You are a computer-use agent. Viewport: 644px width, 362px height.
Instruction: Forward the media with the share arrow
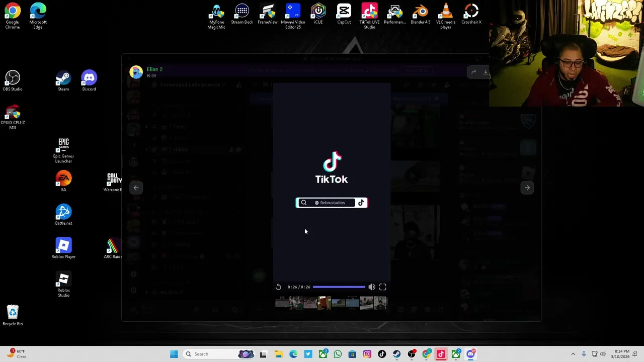pos(473,72)
